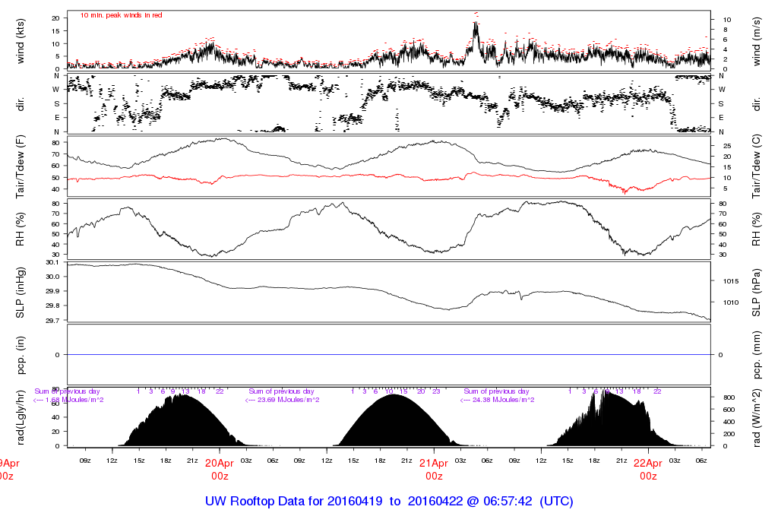The width and height of the screenshot is (778, 532).
Task: Select the 'SLP (inHg)' axis label
Action: 21,293
